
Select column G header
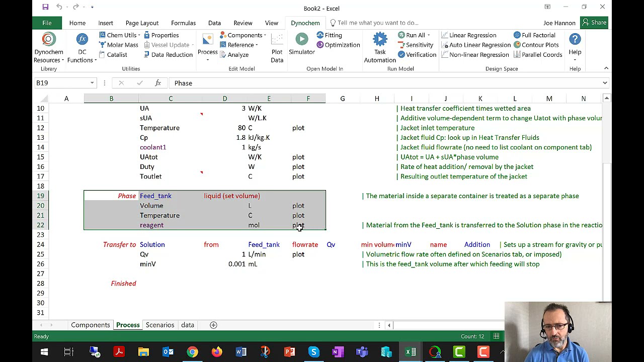343,99
